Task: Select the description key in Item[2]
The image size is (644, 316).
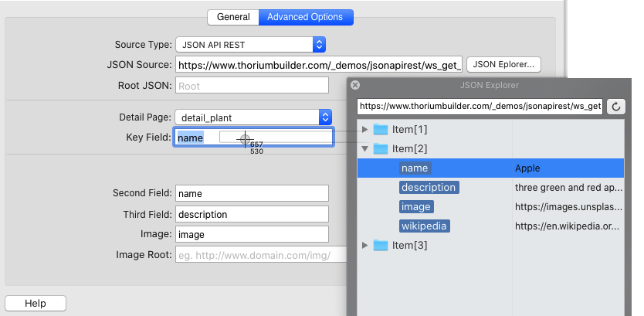Action: 429,187
